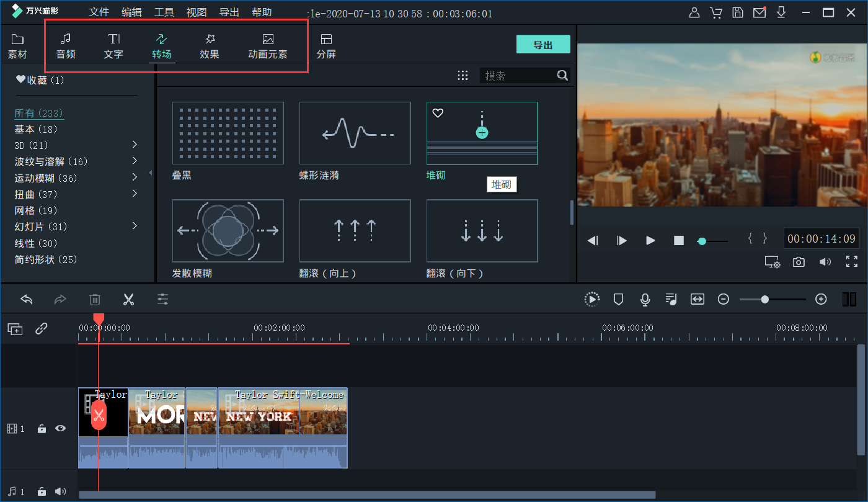Take a snapshot with the camera icon

(x=799, y=262)
